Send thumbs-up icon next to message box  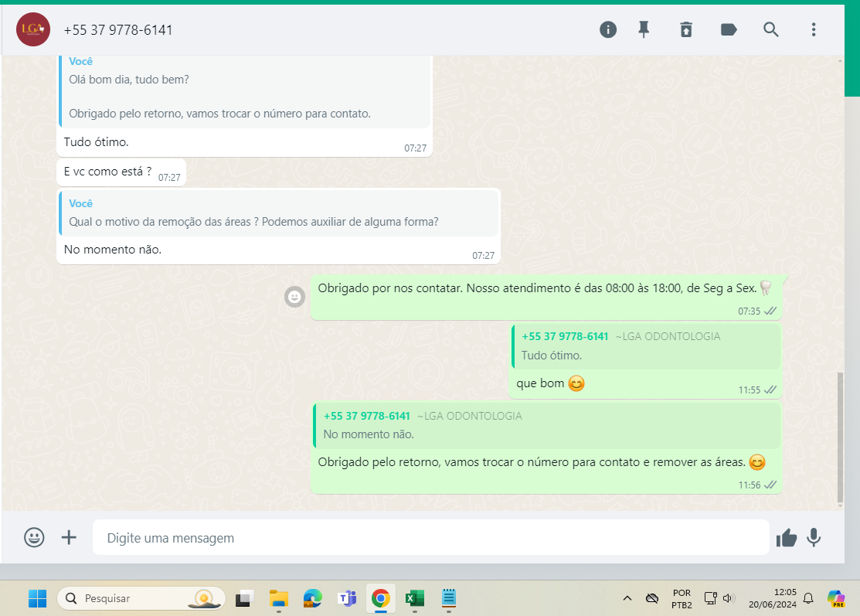click(786, 538)
